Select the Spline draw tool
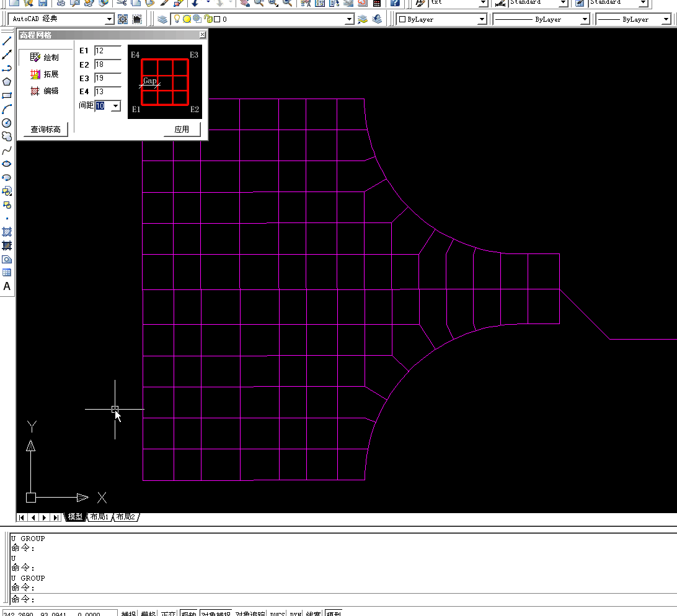Image resolution: width=677 pixels, height=616 pixels. coord(7,150)
